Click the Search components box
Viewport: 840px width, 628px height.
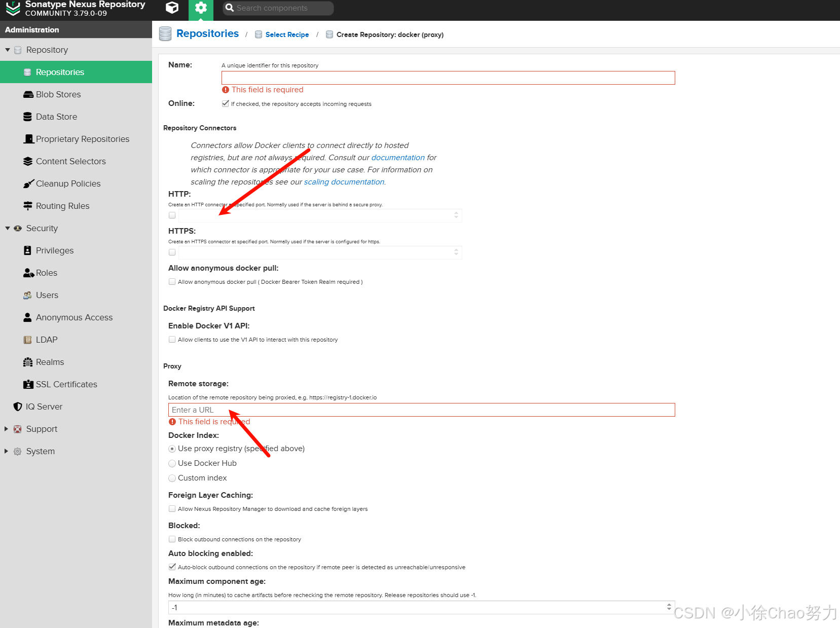click(x=278, y=8)
